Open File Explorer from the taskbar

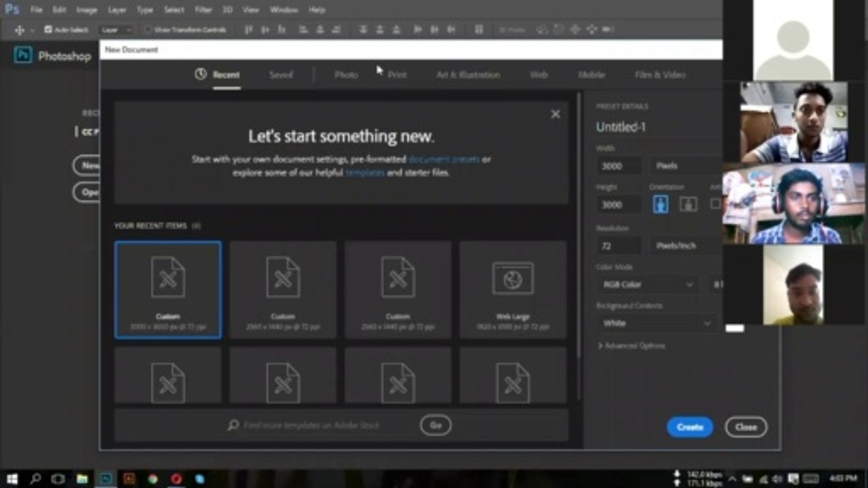click(x=82, y=479)
